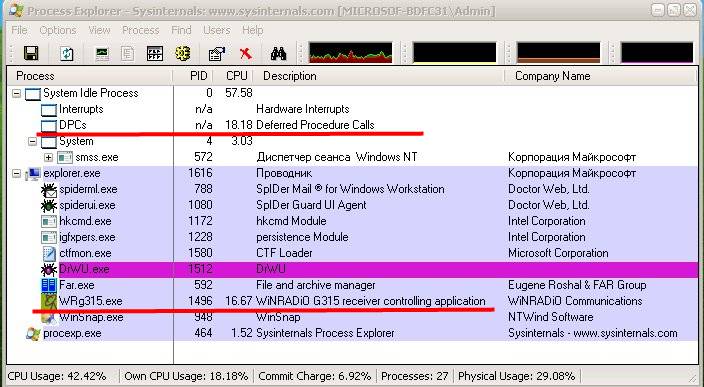This screenshot has height=387, width=704.
Task: Click the explorer.exe computer icon
Action: coord(33,173)
